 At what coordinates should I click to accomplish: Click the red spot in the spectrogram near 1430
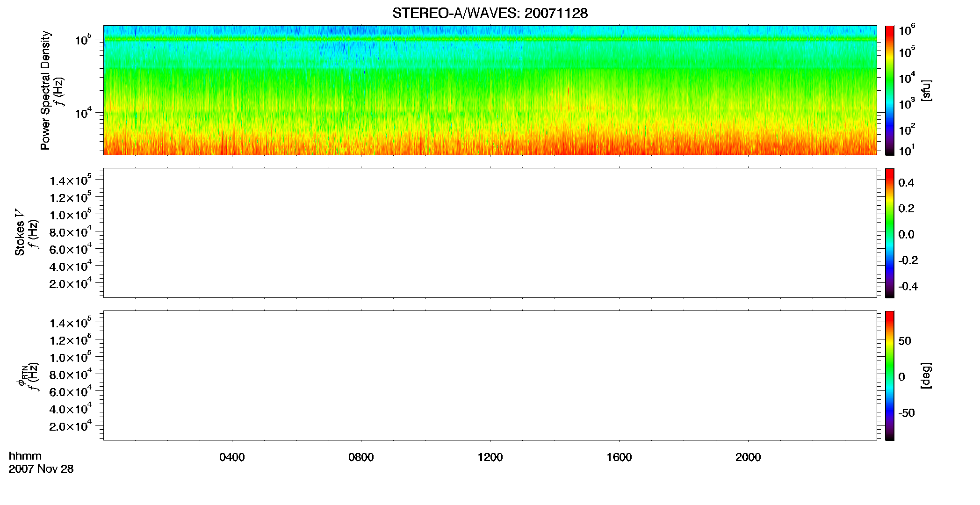coord(569,90)
